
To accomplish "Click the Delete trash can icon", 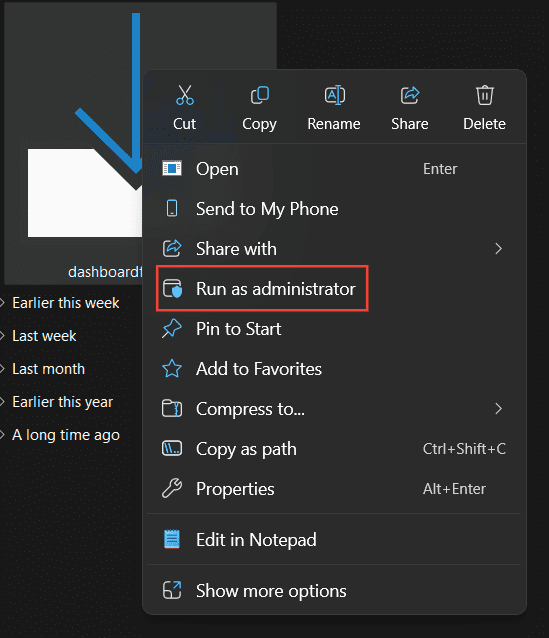I will [485, 95].
